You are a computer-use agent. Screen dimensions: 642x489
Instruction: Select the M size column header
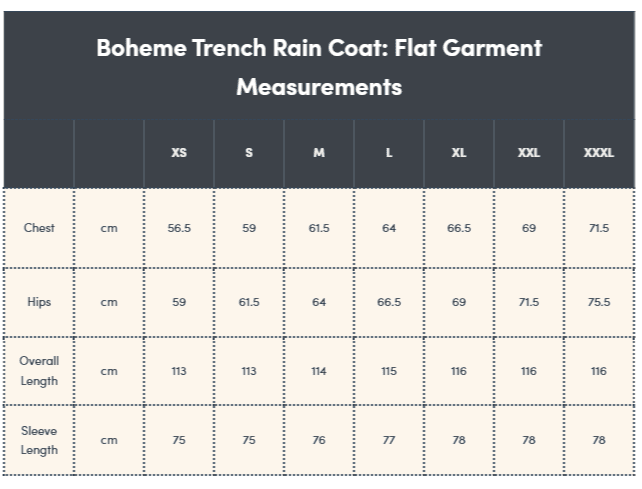tap(319, 153)
